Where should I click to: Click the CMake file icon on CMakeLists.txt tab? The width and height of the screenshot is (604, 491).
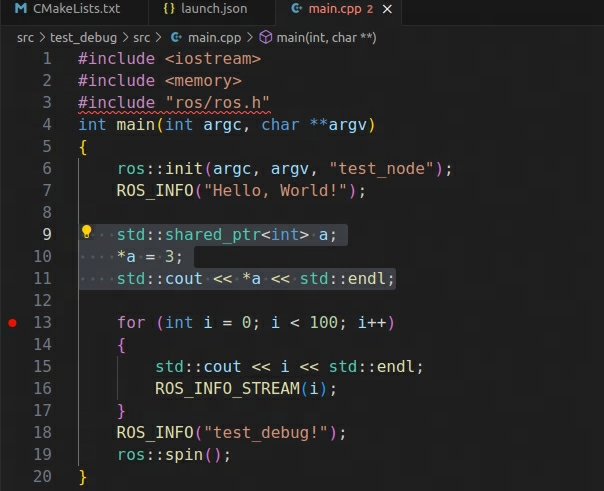point(21,8)
